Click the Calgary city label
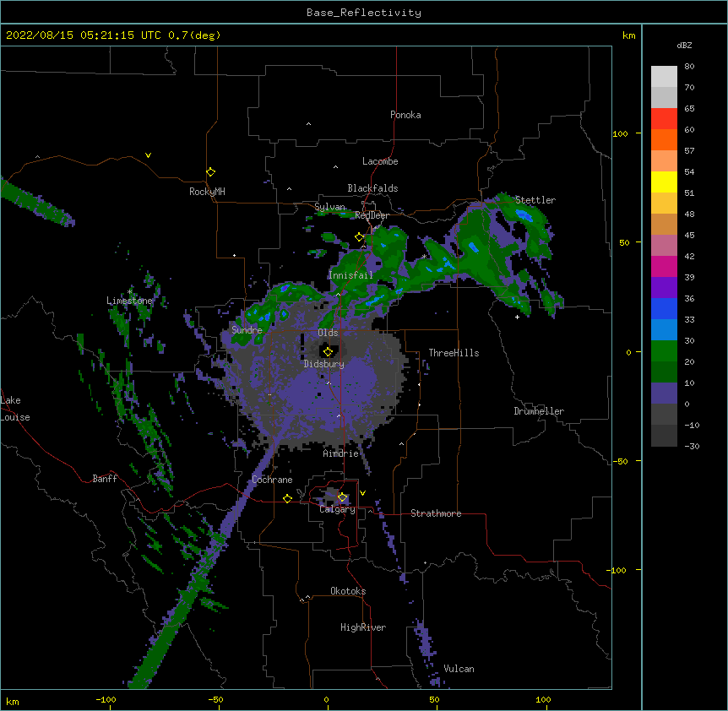 337,509
